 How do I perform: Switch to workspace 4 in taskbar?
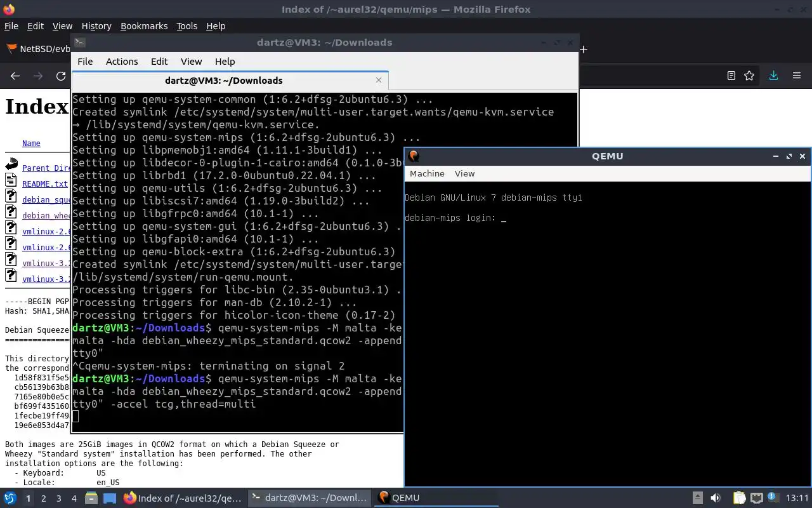(74, 498)
